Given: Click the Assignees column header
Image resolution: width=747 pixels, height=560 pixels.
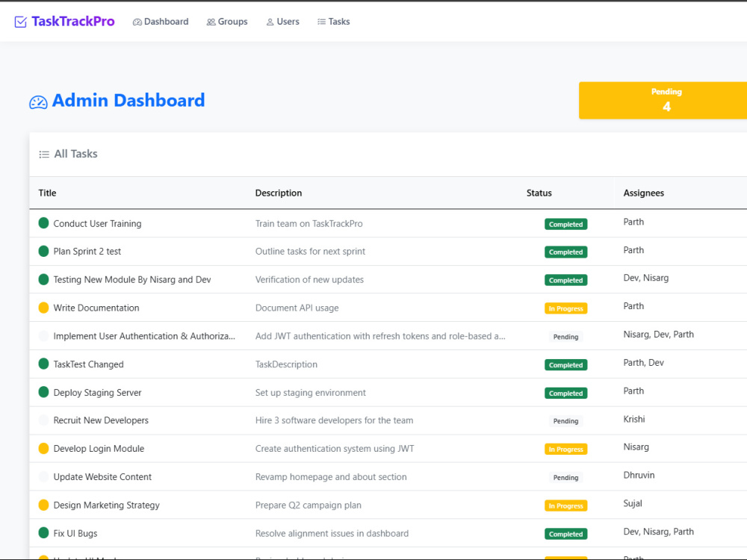Looking at the screenshot, I should pyautogui.click(x=644, y=193).
